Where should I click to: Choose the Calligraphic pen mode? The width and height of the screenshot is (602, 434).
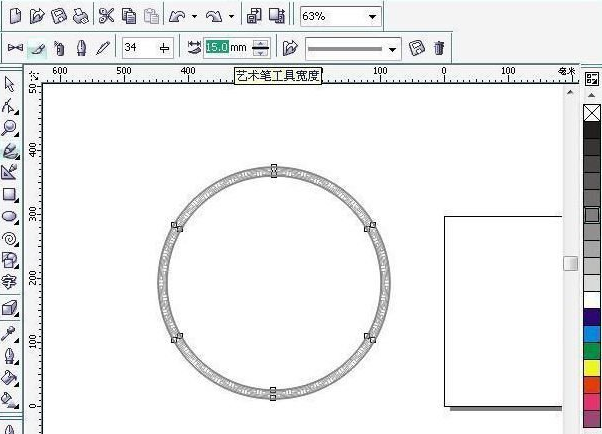[x=81, y=48]
